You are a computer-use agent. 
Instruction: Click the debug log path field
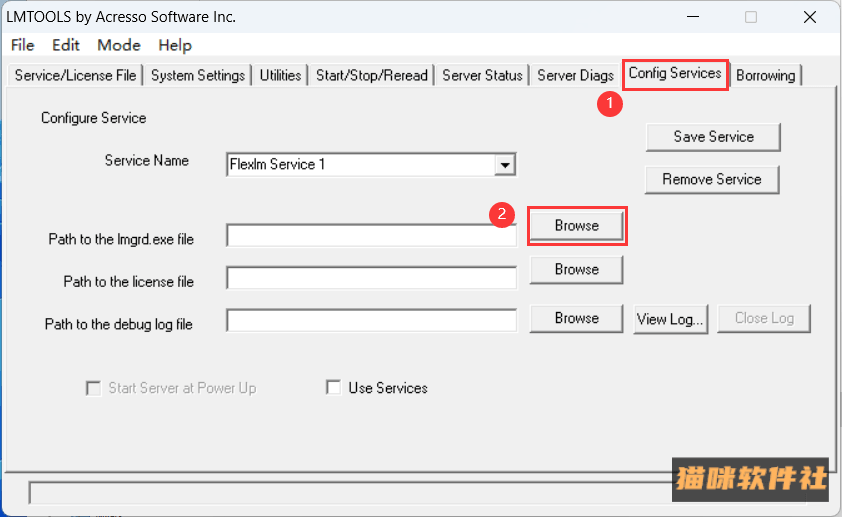(x=371, y=321)
